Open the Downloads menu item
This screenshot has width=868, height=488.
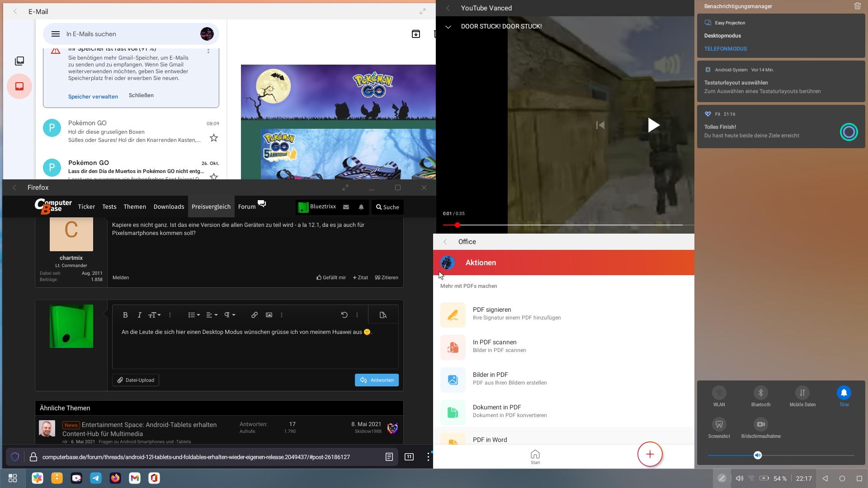tap(169, 207)
